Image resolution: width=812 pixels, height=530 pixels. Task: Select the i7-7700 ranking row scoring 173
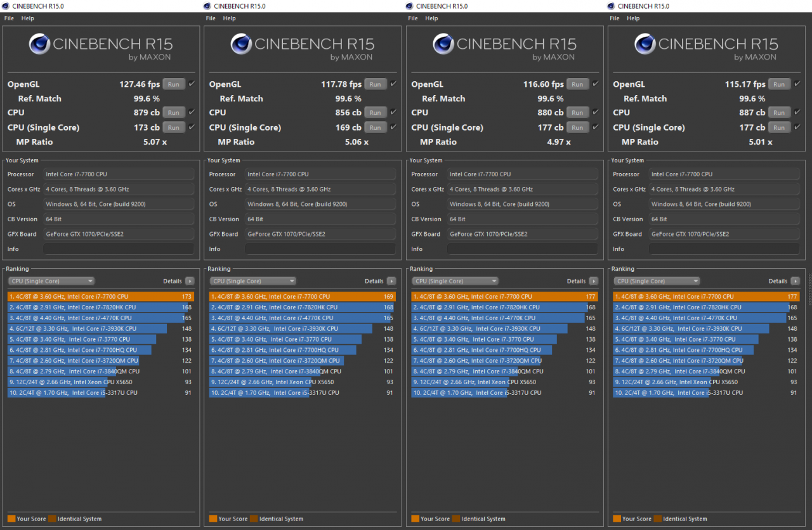pyautogui.click(x=101, y=296)
